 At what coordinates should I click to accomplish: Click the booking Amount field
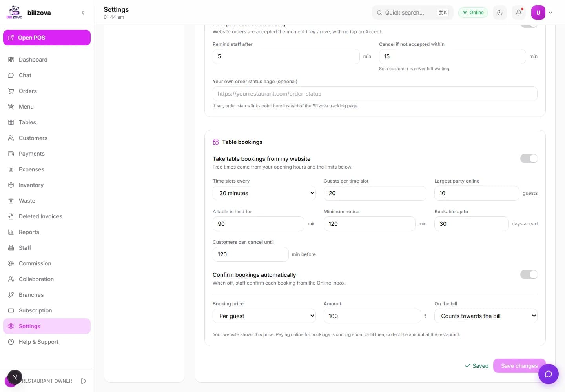coord(372,316)
